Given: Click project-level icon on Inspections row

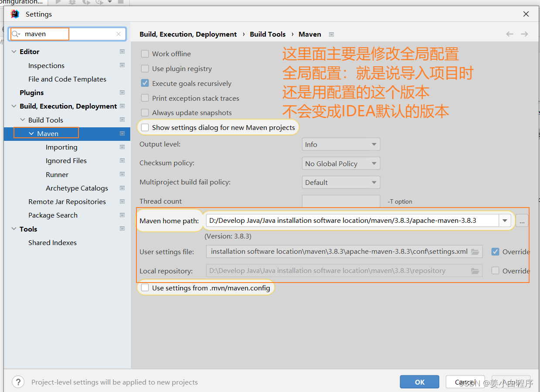Looking at the screenshot, I should click(122, 65).
